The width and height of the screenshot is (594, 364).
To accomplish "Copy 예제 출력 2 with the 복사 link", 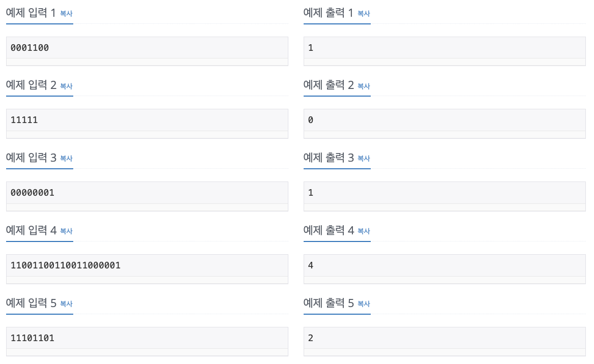I will pos(364,86).
